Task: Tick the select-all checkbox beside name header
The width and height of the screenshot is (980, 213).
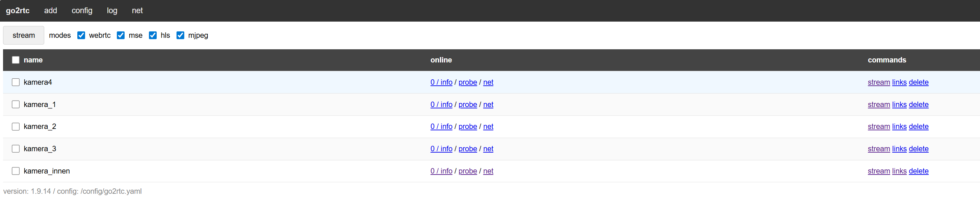Action: 16,60
